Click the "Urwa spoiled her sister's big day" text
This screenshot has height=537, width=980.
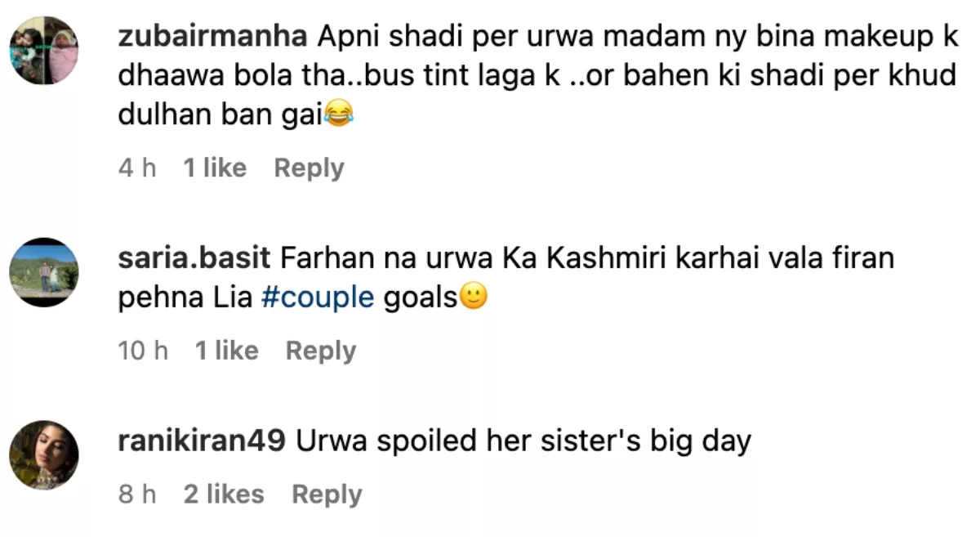pyautogui.click(x=523, y=441)
